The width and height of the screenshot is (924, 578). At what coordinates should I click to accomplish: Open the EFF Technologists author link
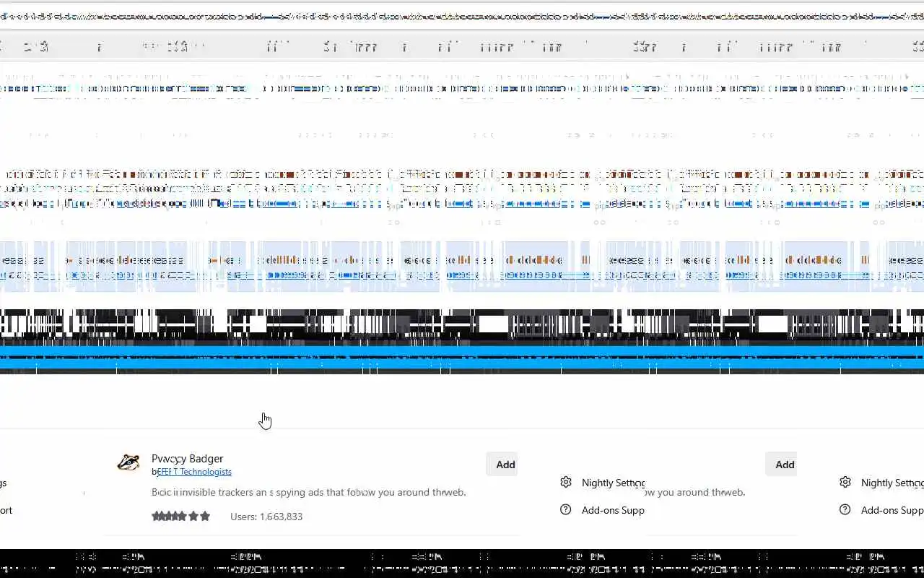click(x=194, y=472)
